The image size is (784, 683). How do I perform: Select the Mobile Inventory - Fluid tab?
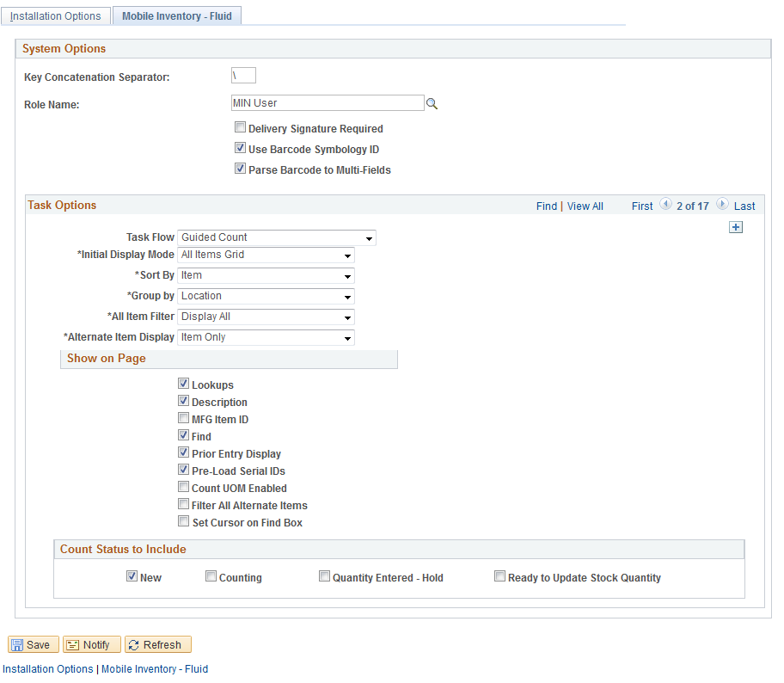pos(176,15)
